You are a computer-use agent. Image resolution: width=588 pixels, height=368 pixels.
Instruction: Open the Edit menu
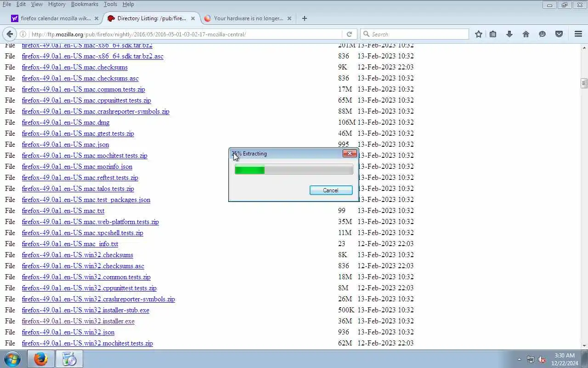pyautogui.click(x=21, y=4)
